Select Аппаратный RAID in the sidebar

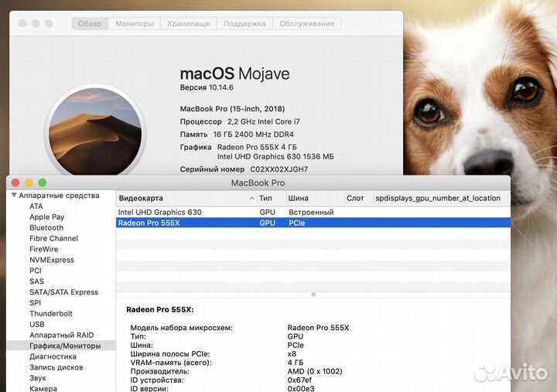pos(61,335)
